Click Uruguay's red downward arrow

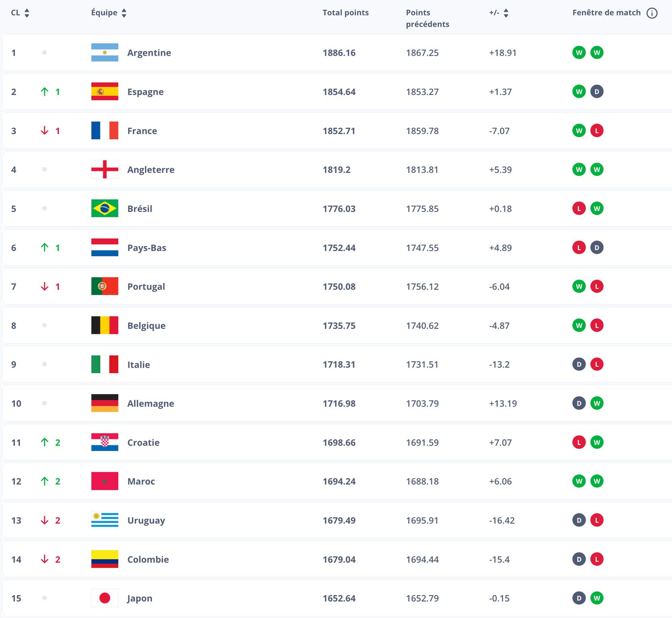[x=45, y=520]
